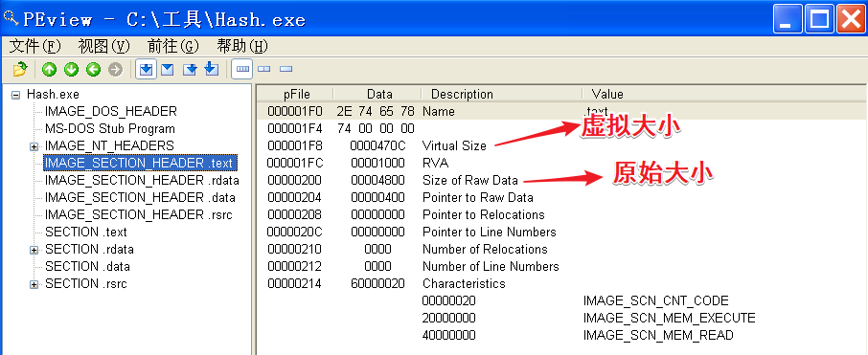Click data value 60000020
The height and width of the screenshot is (355, 868).
(x=377, y=283)
